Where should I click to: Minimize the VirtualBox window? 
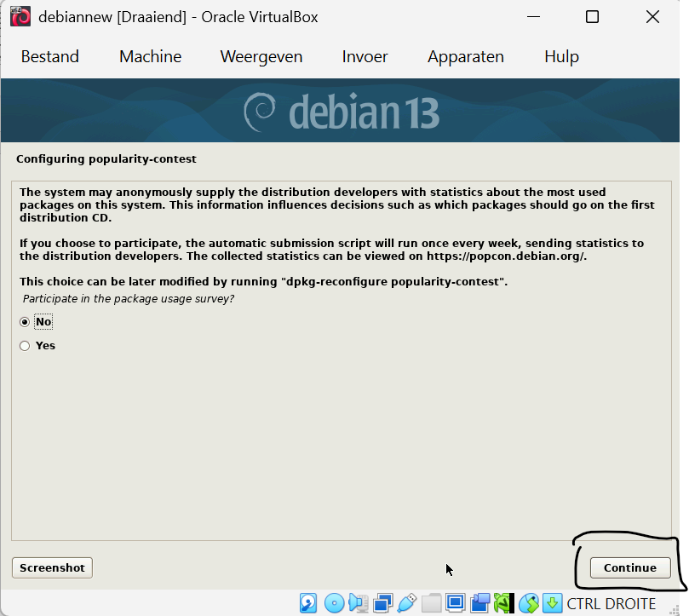(x=533, y=17)
